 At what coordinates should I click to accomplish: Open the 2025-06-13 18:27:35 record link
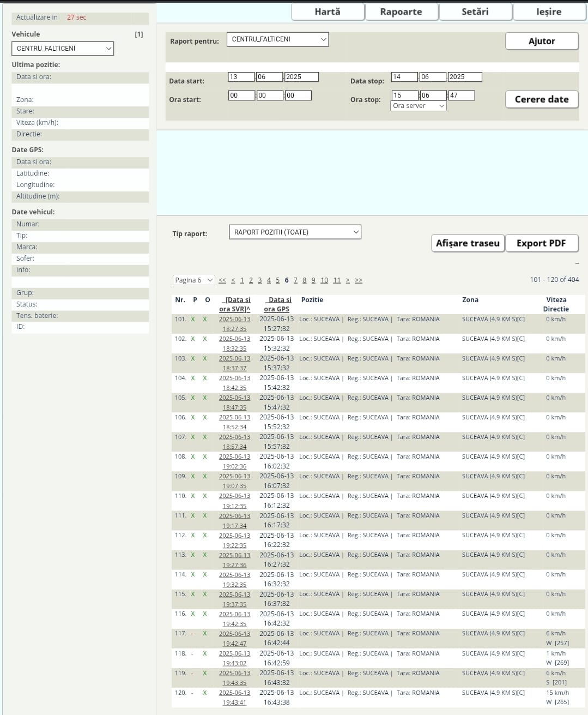(x=235, y=324)
